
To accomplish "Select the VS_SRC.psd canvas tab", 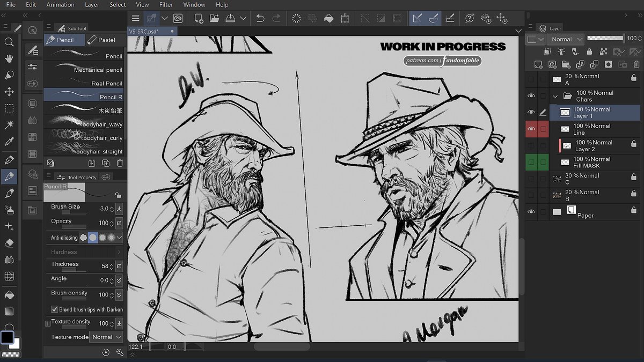I will 151,31.
